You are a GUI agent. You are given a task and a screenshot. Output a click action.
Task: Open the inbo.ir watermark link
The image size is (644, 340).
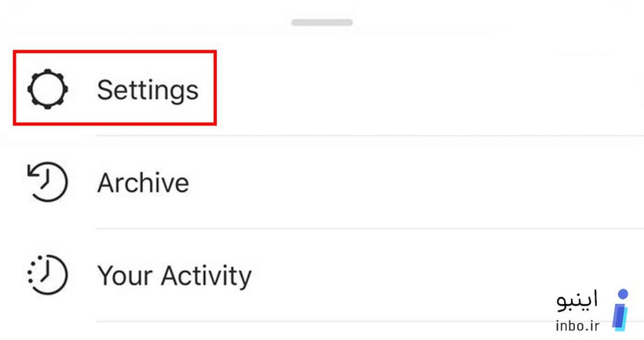577,326
